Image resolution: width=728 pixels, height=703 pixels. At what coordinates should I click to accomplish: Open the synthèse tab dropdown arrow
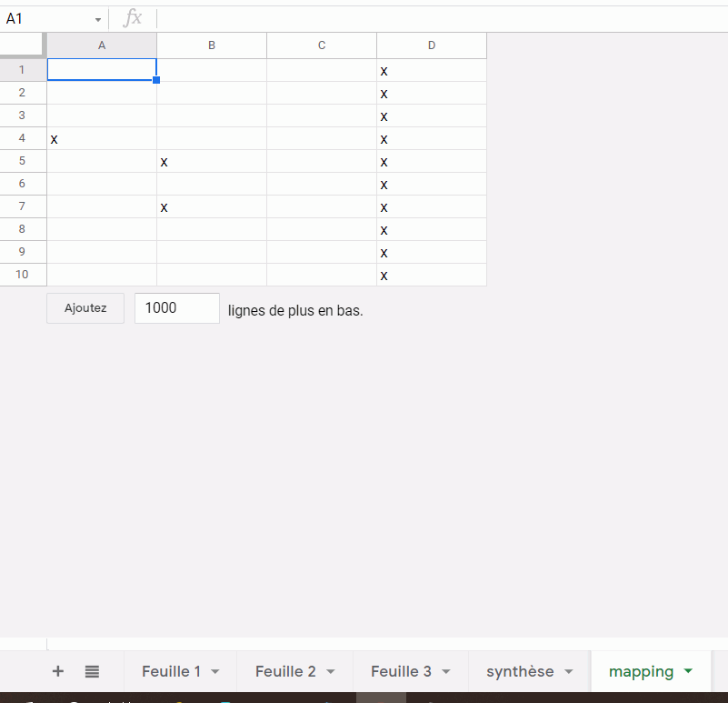pyautogui.click(x=569, y=672)
